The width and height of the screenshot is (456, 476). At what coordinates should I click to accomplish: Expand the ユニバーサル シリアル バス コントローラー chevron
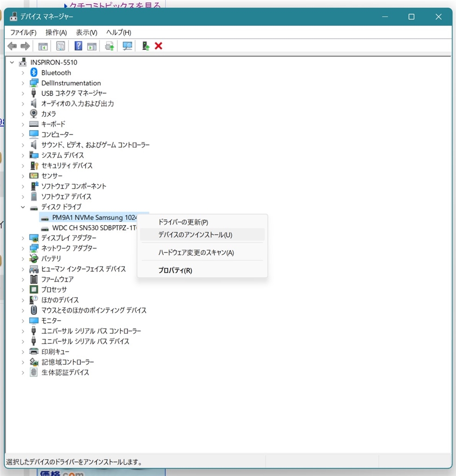coord(23,331)
